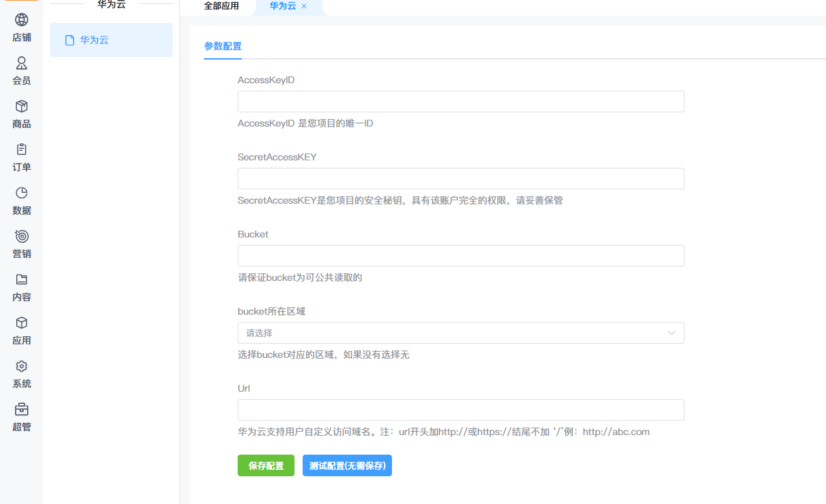The width and height of the screenshot is (826, 504).
Task: Focus the Url input field
Action: click(x=460, y=410)
